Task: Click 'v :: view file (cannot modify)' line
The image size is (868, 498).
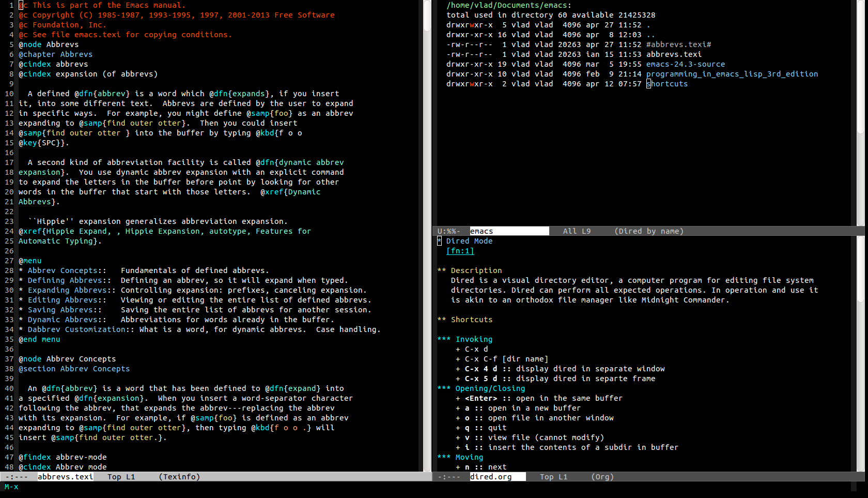Action: tap(530, 437)
